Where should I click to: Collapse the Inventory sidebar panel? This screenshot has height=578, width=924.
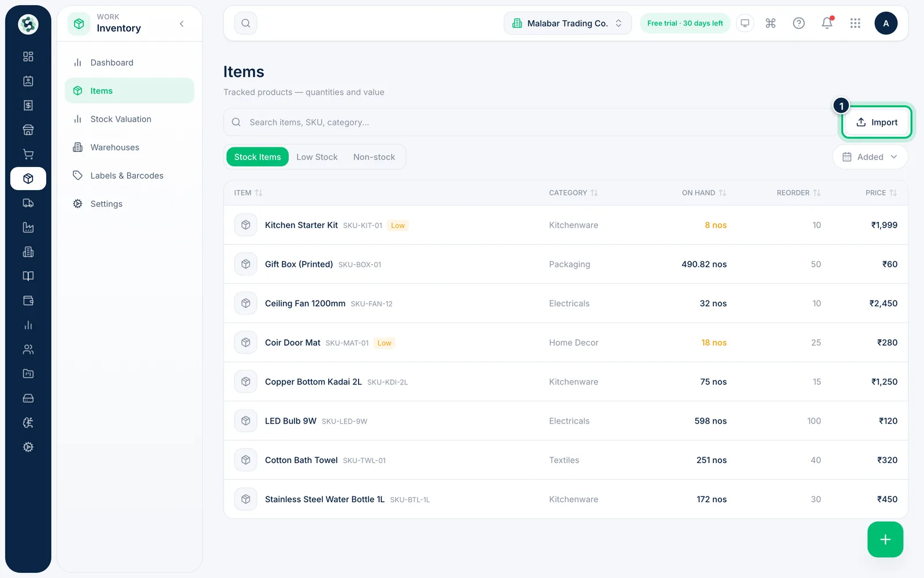(x=182, y=24)
